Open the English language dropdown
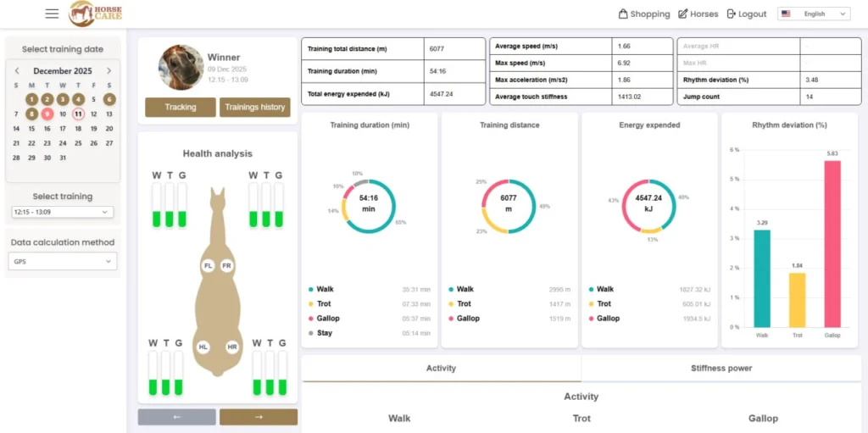 click(x=814, y=14)
